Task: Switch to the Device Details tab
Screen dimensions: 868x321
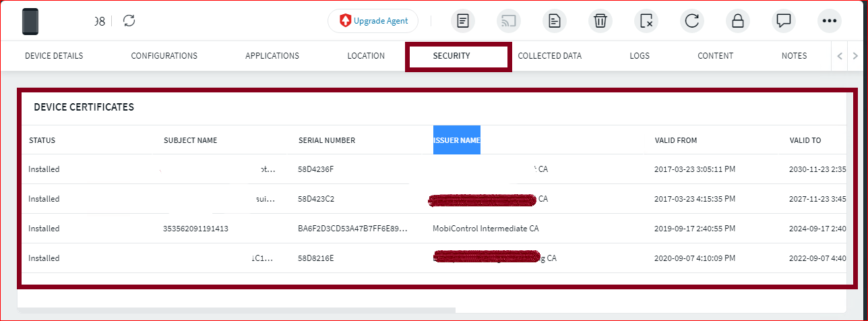Action: pyautogui.click(x=54, y=56)
